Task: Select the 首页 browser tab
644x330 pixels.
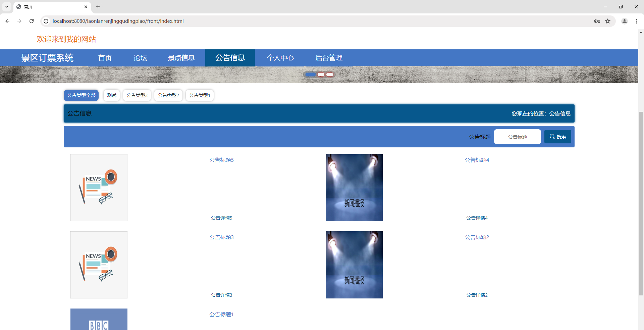Action: (53, 7)
